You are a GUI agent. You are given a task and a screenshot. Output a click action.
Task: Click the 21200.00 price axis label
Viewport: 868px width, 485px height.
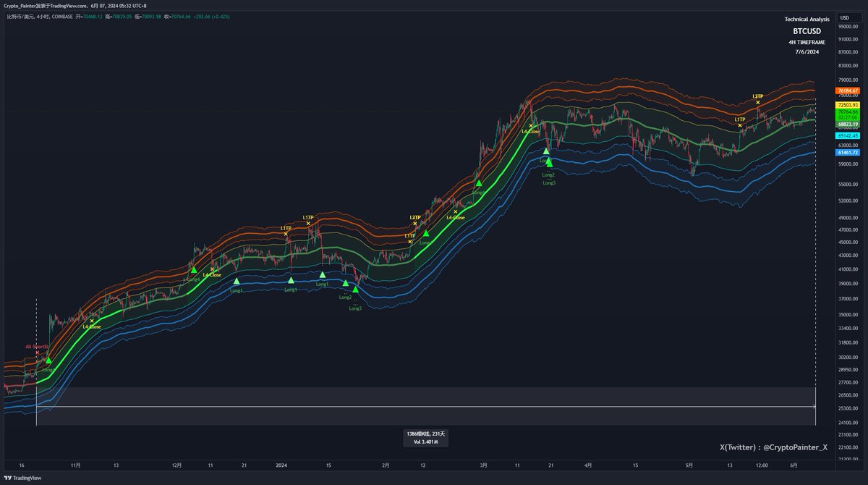[848, 459]
